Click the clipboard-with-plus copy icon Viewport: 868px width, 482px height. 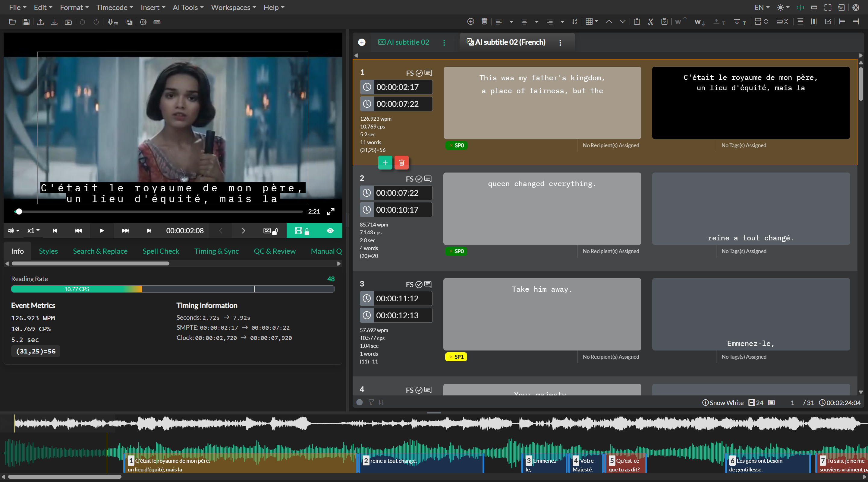637,22
